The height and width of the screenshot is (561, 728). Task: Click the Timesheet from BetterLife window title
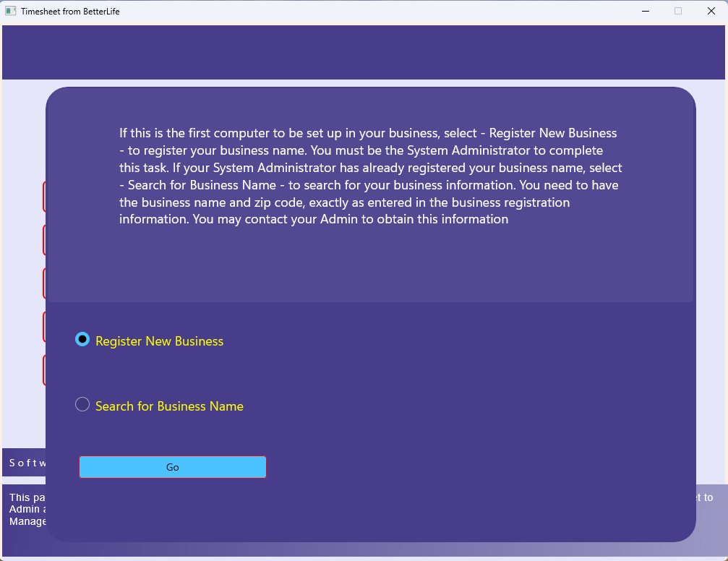[x=70, y=11]
